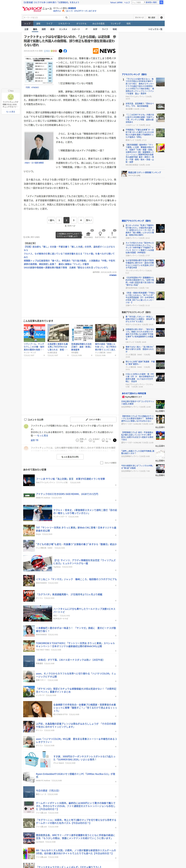This screenshot has height=868, width=186.
Task: Open the settings gear icon
Action: (161, 18)
